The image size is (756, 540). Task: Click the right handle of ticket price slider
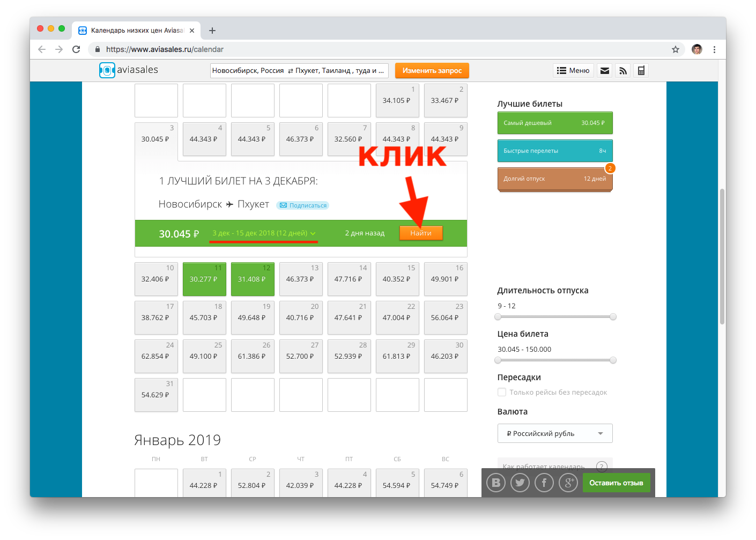tap(613, 360)
